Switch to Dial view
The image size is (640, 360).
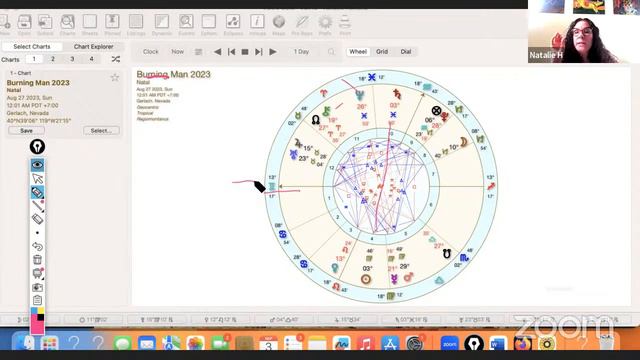point(406,51)
